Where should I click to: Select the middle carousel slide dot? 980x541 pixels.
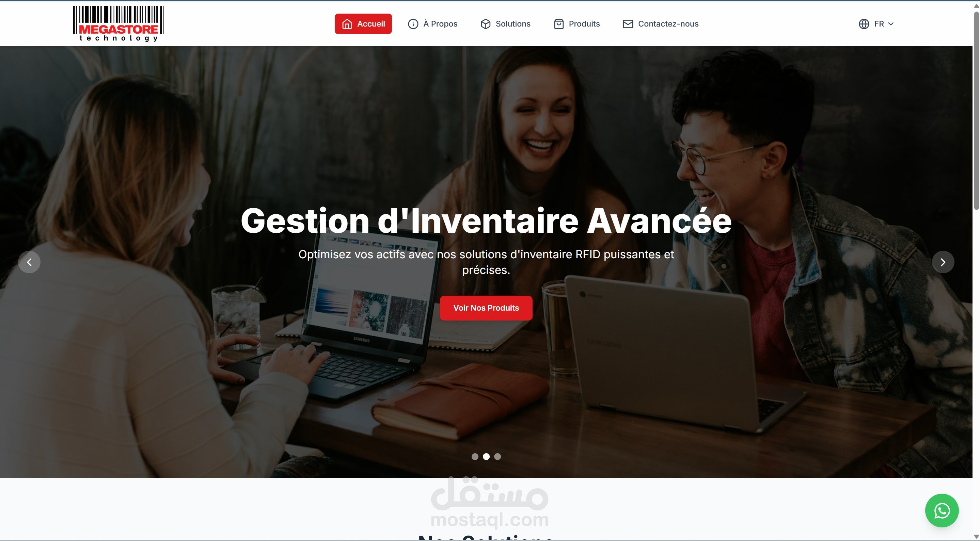coord(486,456)
